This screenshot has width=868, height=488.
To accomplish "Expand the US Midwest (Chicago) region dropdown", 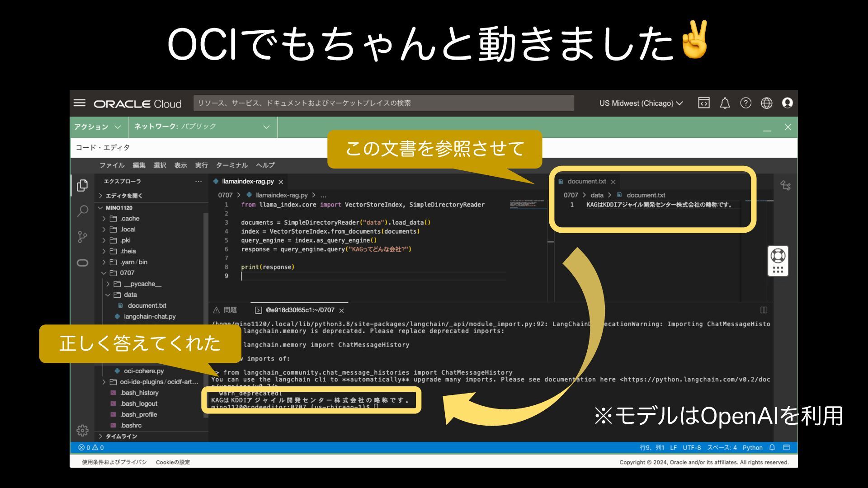I will pos(641,103).
